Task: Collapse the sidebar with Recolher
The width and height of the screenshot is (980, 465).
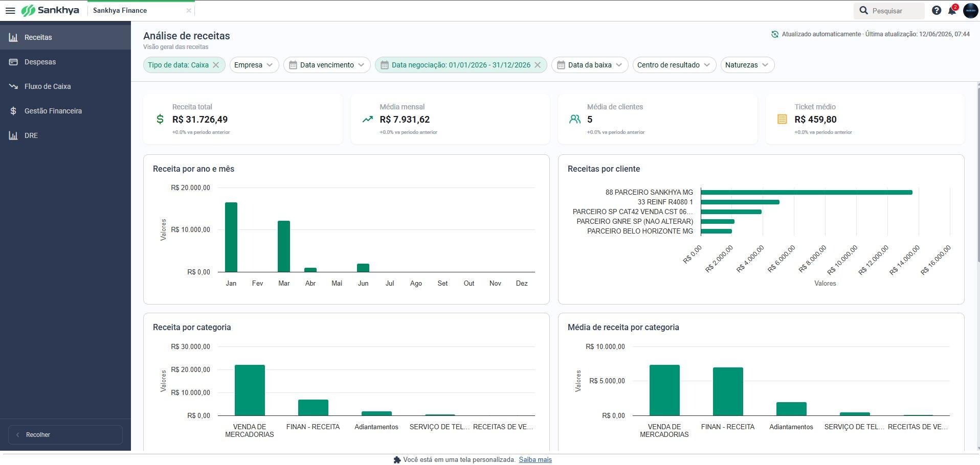Action: pos(65,435)
